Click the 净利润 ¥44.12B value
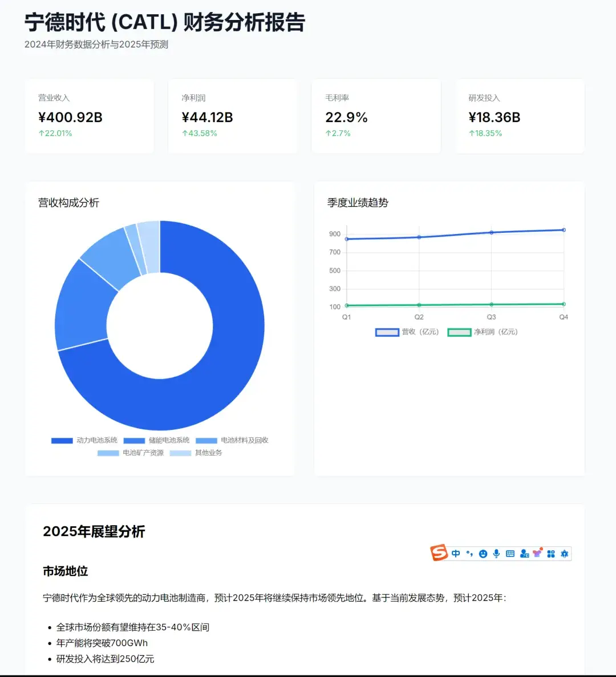Viewport: 616px width, 677px height. click(207, 117)
